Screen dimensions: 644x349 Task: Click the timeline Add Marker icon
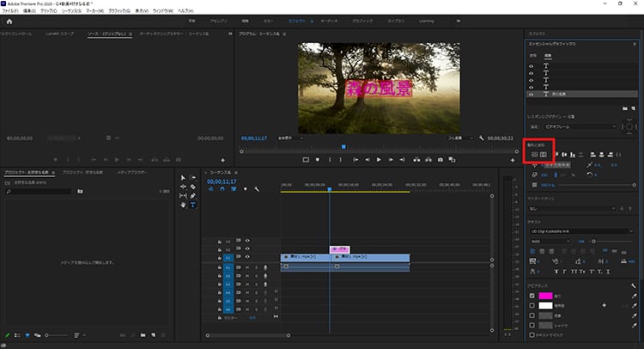click(246, 189)
